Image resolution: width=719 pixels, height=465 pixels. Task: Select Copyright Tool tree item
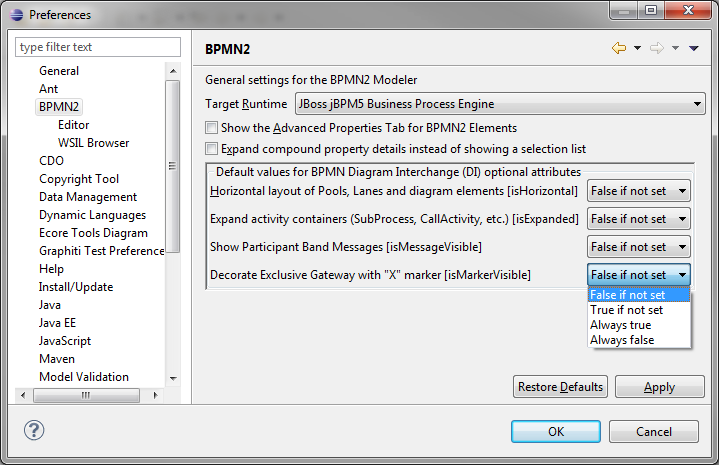point(79,179)
